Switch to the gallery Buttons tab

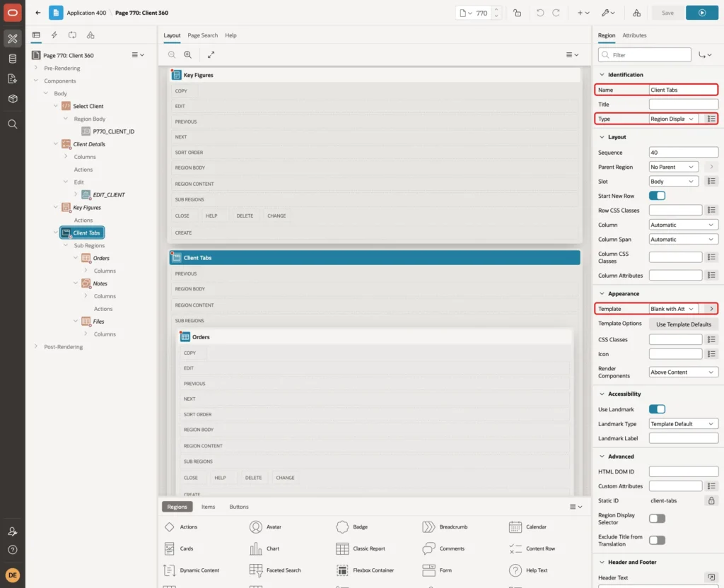tap(239, 507)
